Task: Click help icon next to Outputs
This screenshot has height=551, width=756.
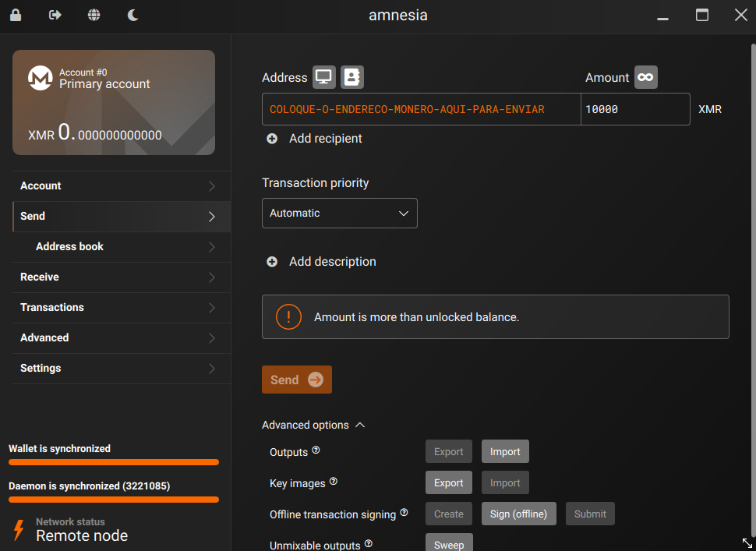Action: pyautogui.click(x=316, y=450)
